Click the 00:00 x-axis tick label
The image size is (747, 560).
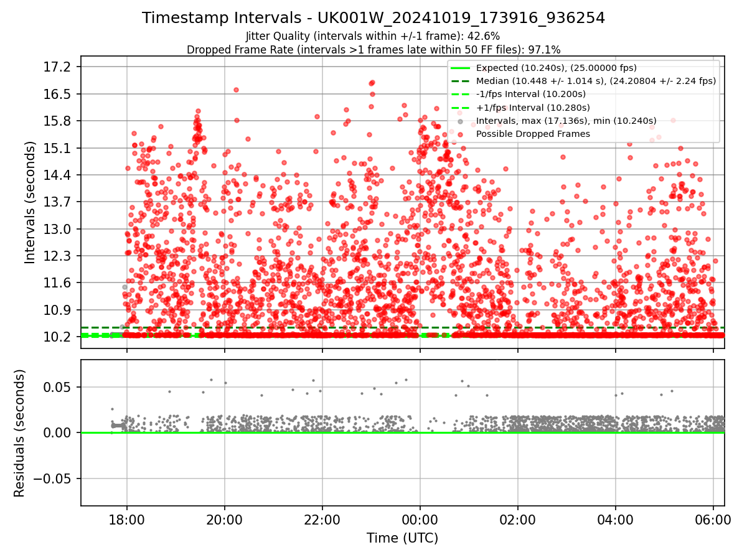pos(420,520)
